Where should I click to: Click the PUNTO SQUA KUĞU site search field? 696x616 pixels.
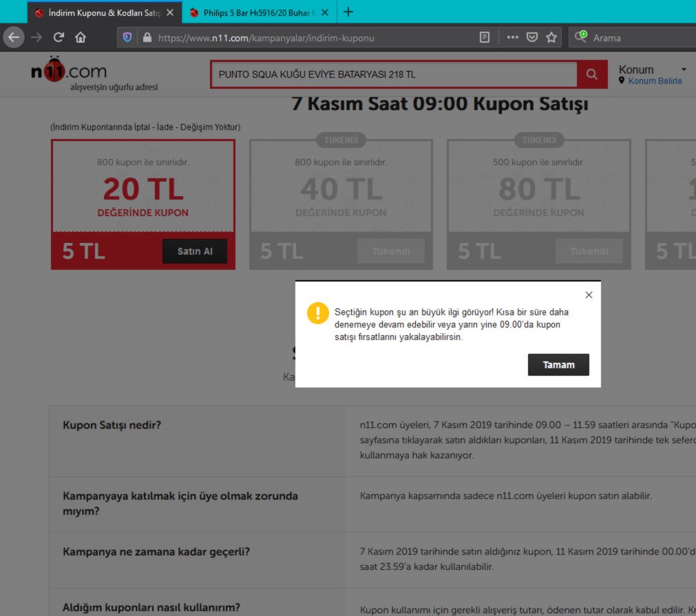394,74
